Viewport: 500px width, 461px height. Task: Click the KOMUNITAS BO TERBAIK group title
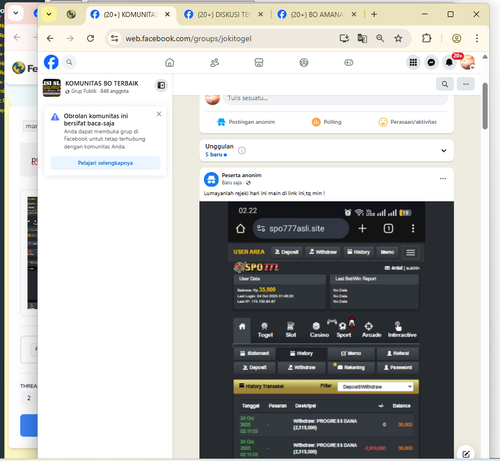(x=102, y=83)
